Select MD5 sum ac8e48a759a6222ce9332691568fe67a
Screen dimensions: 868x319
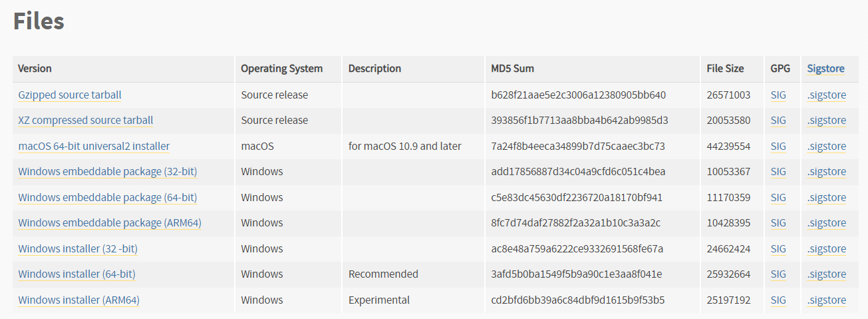point(577,249)
